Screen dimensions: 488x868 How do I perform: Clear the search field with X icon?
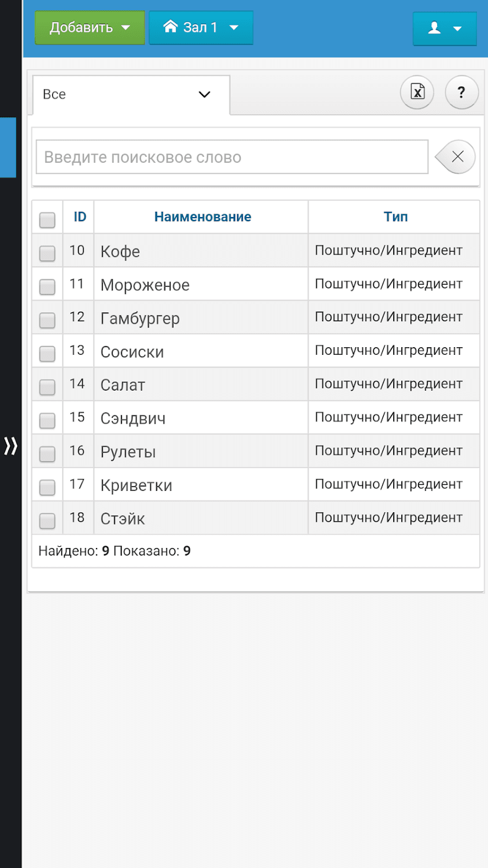pyautogui.click(x=457, y=157)
